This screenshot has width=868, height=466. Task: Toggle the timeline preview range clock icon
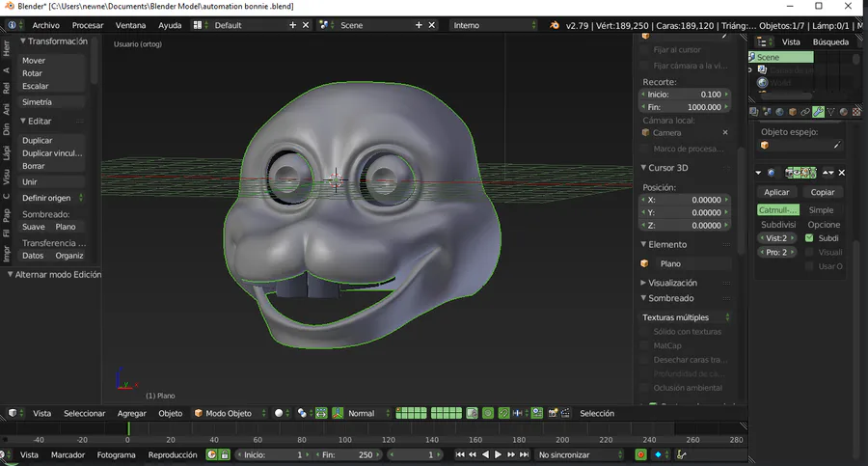[x=211, y=455]
